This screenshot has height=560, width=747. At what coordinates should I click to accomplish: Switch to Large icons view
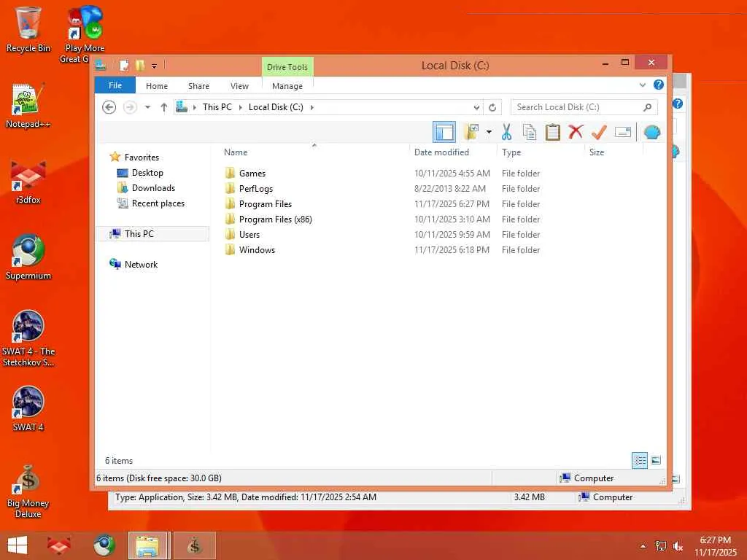[656, 460]
